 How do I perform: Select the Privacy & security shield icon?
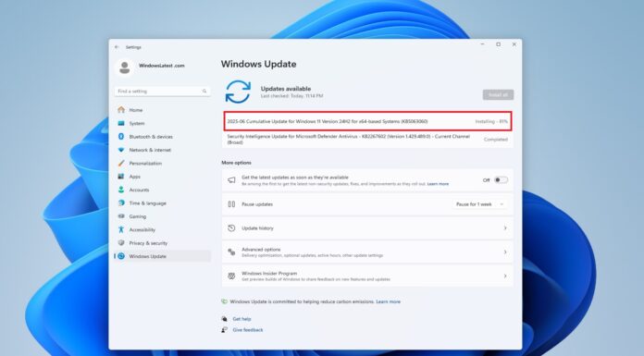[120, 242]
